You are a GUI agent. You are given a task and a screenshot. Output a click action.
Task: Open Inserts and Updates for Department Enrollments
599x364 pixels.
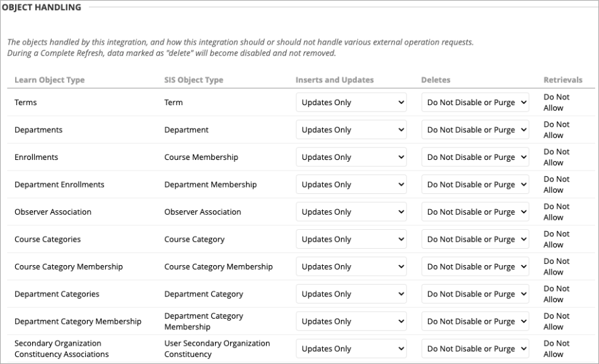coord(351,185)
